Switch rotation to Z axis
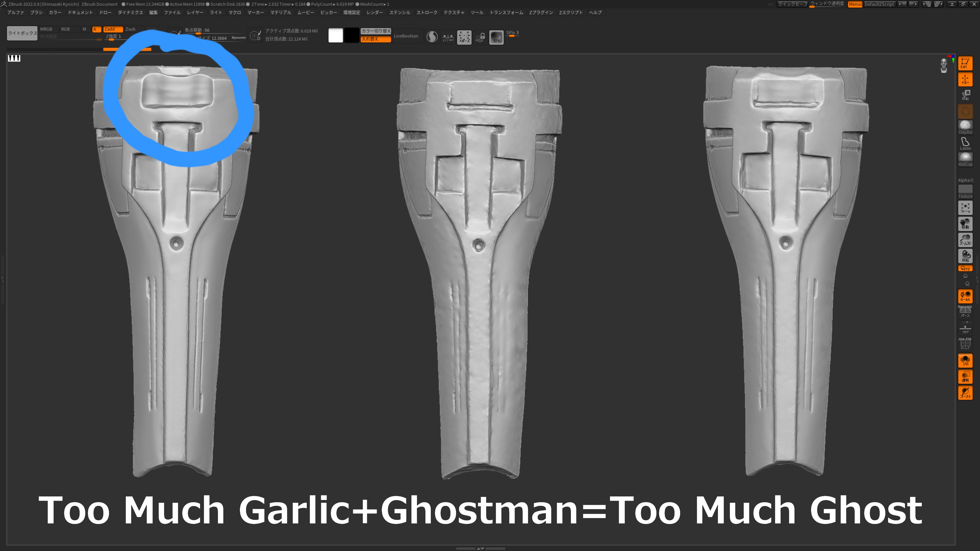980x551 pixels. 967,284
